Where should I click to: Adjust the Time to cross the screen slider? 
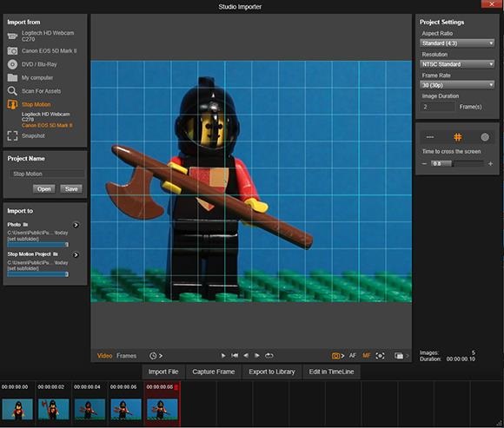pos(457,164)
